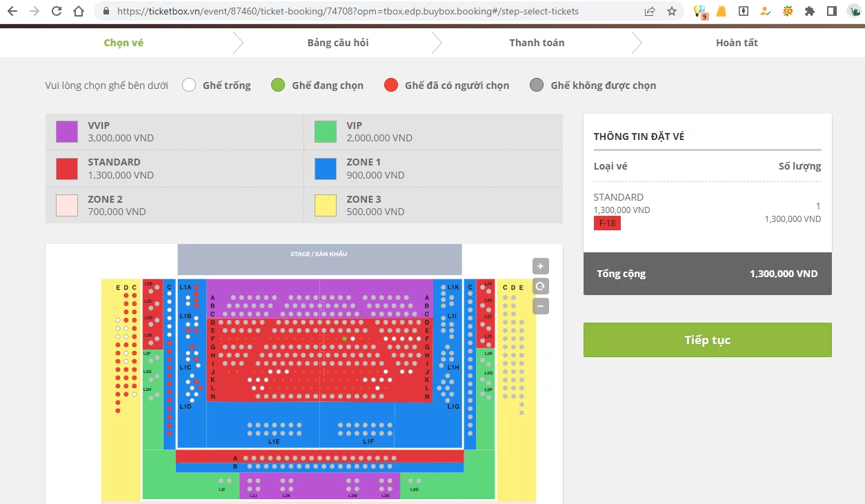Click the L1D section label

(186, 407)
